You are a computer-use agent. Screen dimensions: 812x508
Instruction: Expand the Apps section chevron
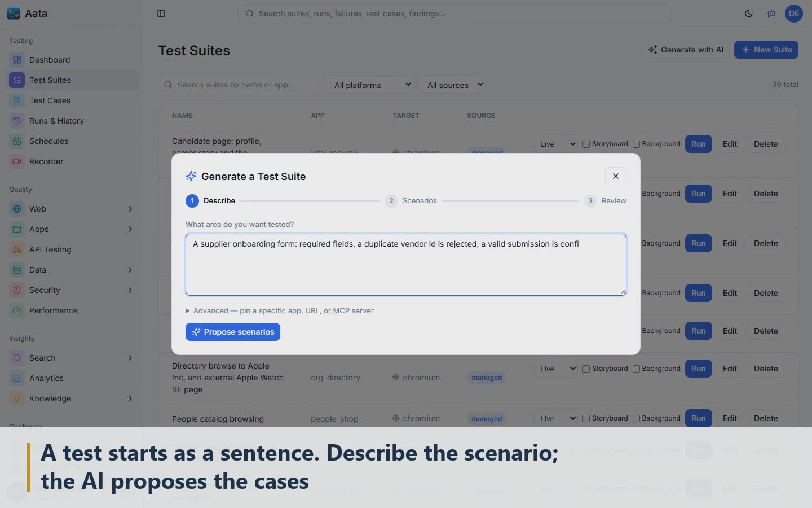click(x=130, y=229)
